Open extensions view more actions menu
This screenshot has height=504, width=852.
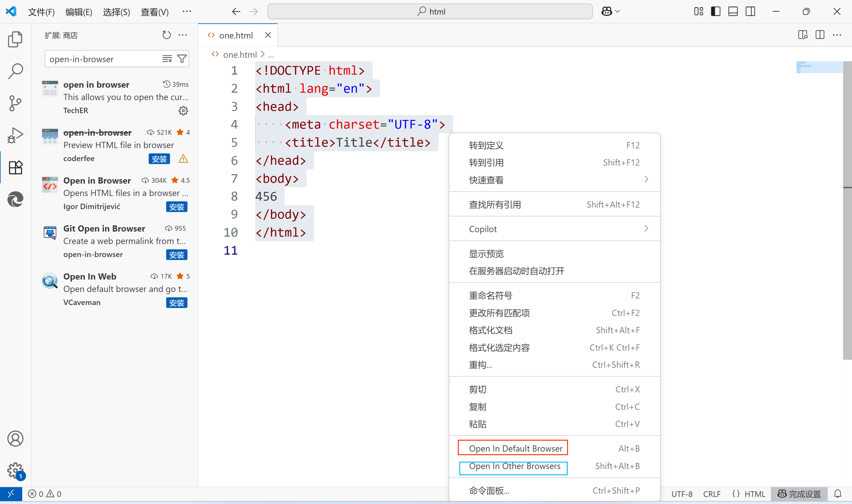tap(183, 35)
